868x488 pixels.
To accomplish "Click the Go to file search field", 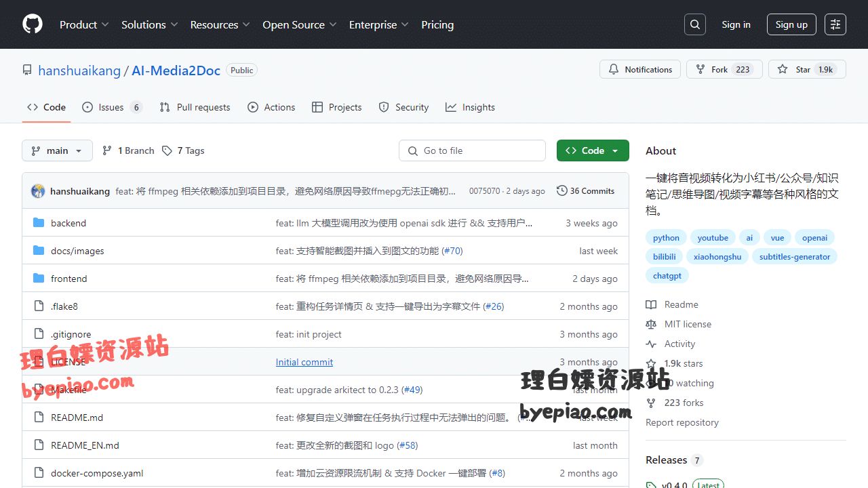I will click(x=472, y=150).
